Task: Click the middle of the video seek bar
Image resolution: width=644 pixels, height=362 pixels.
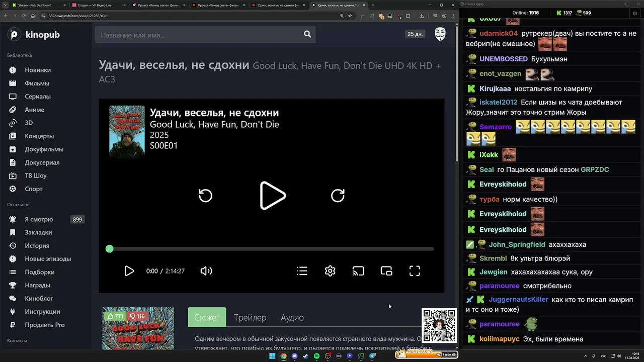Action: (272, 249)
